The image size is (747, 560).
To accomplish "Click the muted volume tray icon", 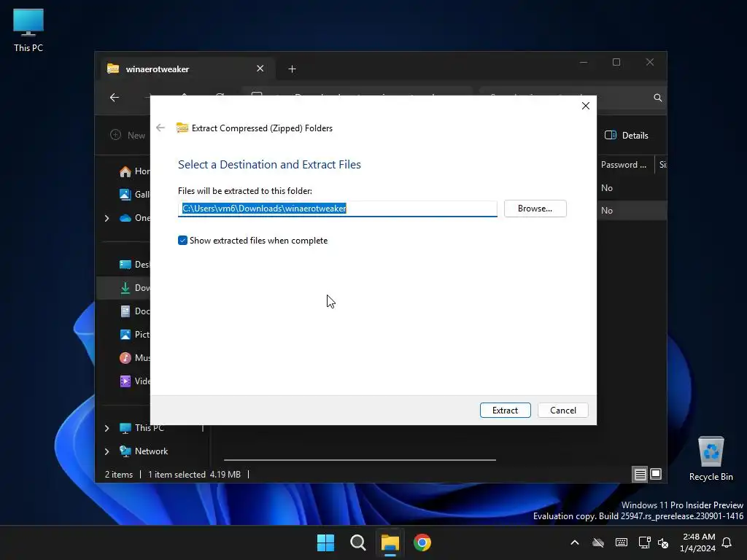I will click(662, 542).
